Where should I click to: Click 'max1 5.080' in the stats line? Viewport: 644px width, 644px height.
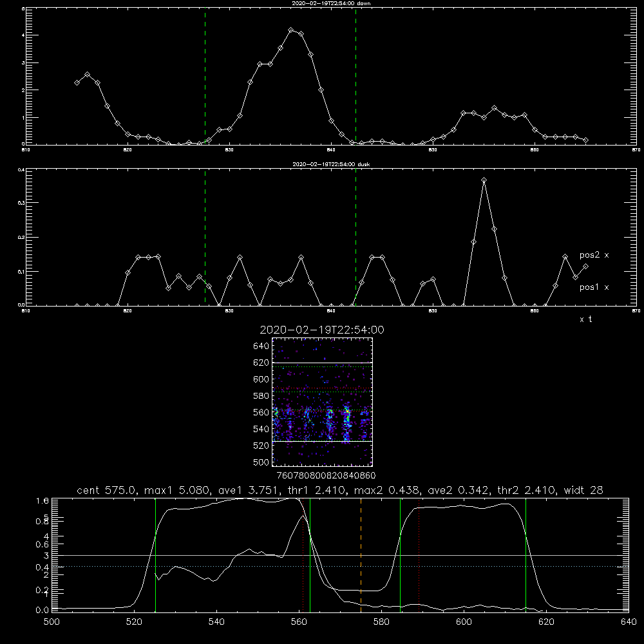176,490
